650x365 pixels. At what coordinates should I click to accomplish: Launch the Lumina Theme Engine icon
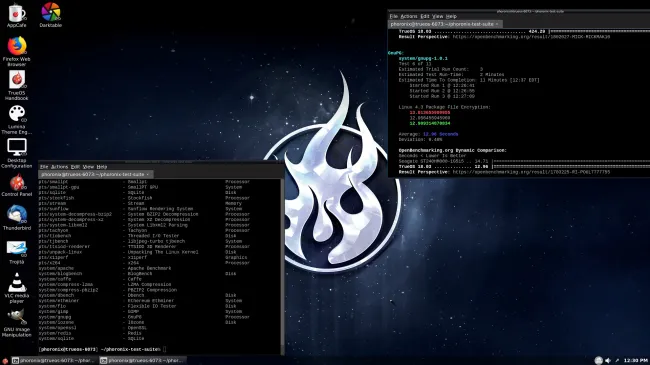pyautogui.click(x=17, y=119)
